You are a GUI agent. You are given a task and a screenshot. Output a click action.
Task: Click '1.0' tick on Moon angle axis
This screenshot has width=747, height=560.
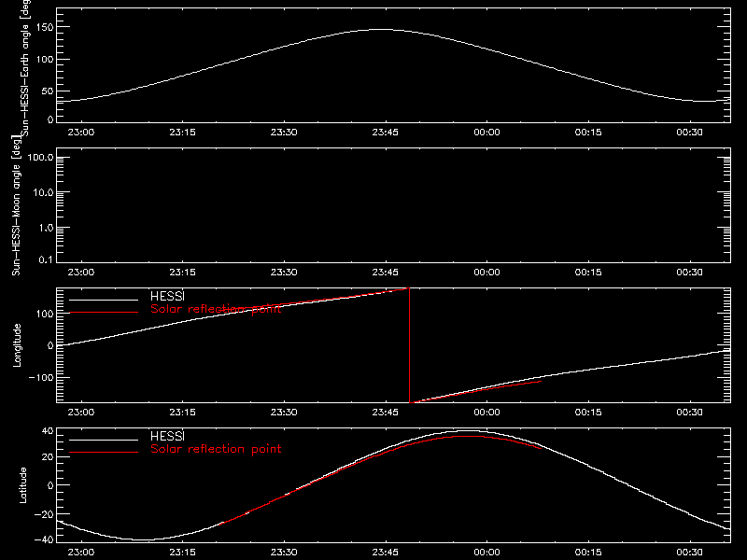(x=46, y=228)
